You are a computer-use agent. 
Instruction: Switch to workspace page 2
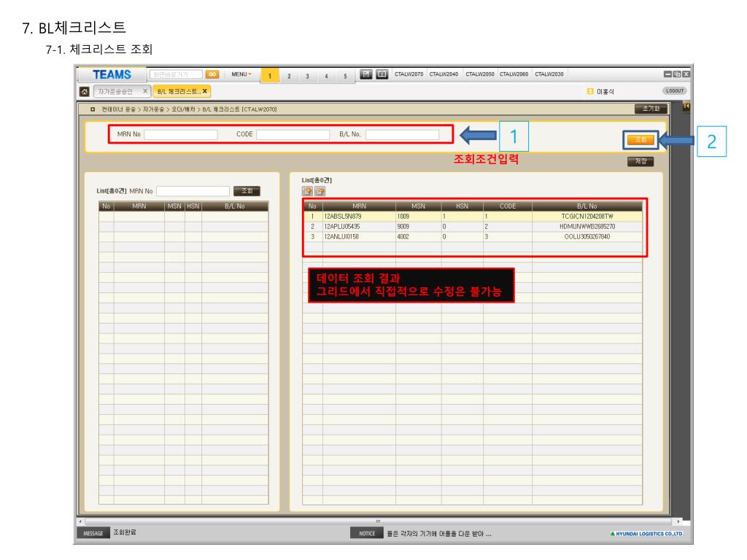288,75
